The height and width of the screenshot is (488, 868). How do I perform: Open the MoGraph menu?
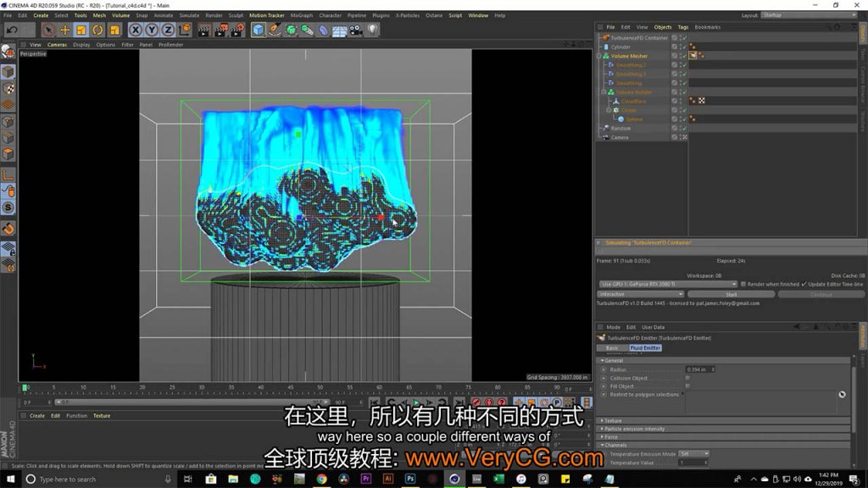pos(302,15)
